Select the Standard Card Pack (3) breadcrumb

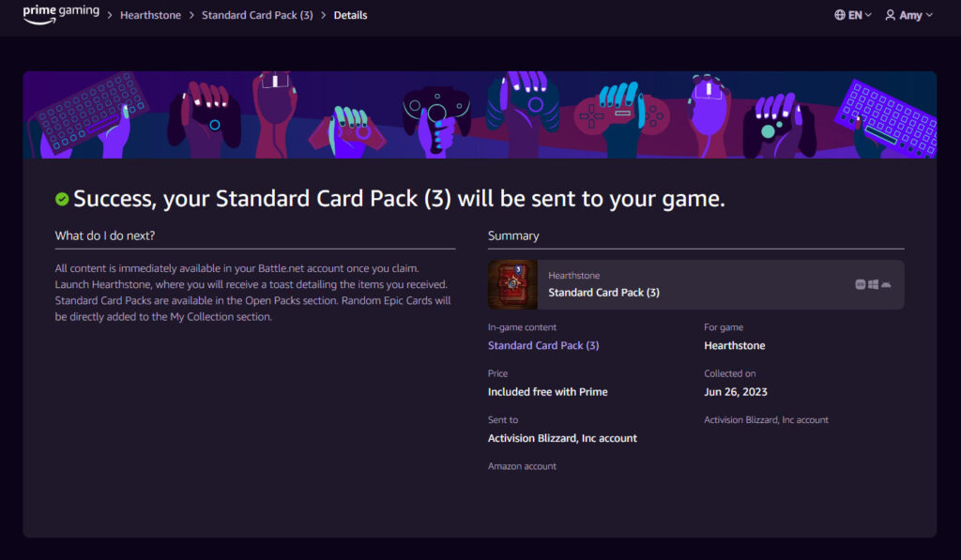pyautogui.click(x=257, y=15)
